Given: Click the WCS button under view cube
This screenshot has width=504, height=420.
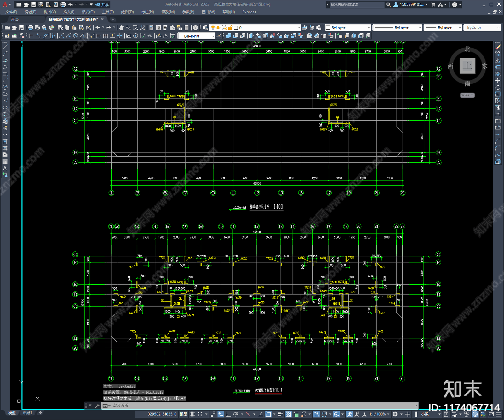Looking at the screenshot, I should (x=467, y=95).
